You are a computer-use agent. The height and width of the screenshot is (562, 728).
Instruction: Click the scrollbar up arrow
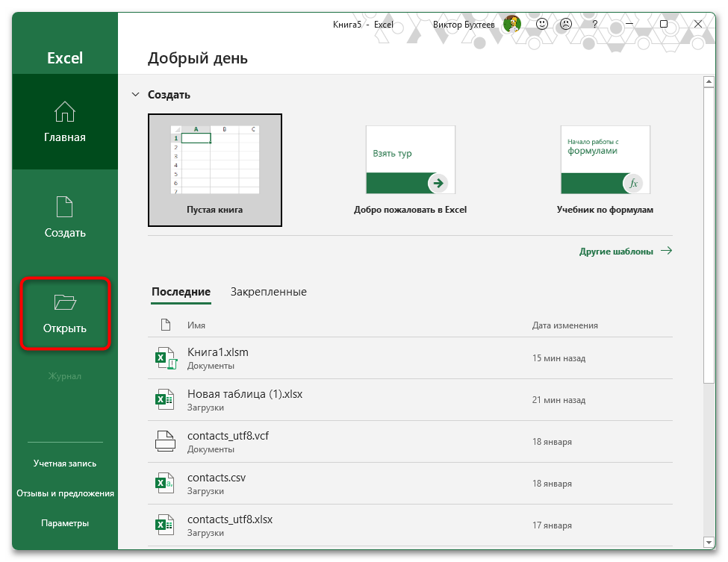coord(709,81)
